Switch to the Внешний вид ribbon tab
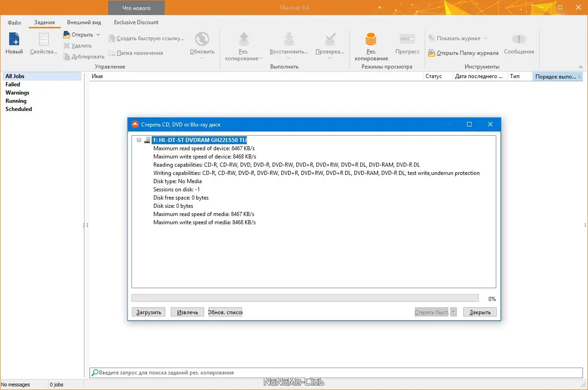The width and height of the screenshot is (588, 390). pos(84,22)
